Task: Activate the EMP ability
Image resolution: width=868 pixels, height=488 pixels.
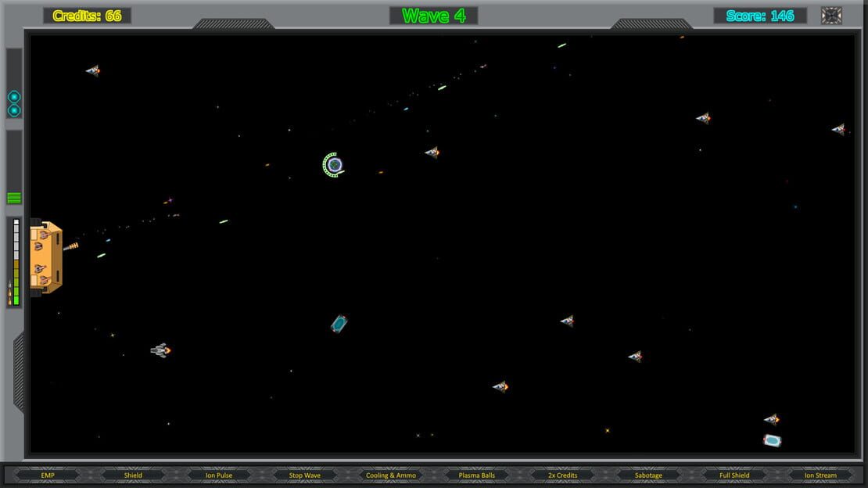Action: click(48, 475)
